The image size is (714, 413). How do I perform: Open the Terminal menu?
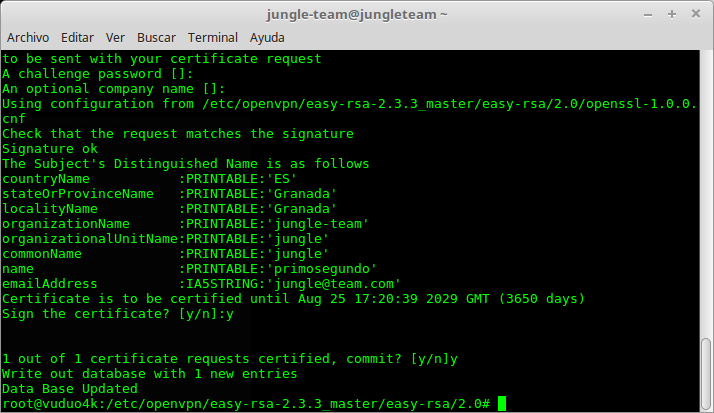pos(212,37)
